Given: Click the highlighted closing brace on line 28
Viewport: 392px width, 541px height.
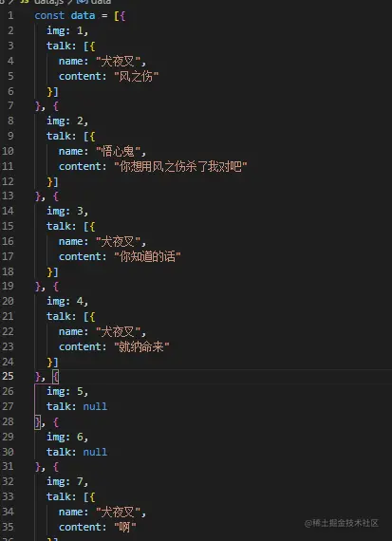Looking at the screenshot, I should [38, 421].
